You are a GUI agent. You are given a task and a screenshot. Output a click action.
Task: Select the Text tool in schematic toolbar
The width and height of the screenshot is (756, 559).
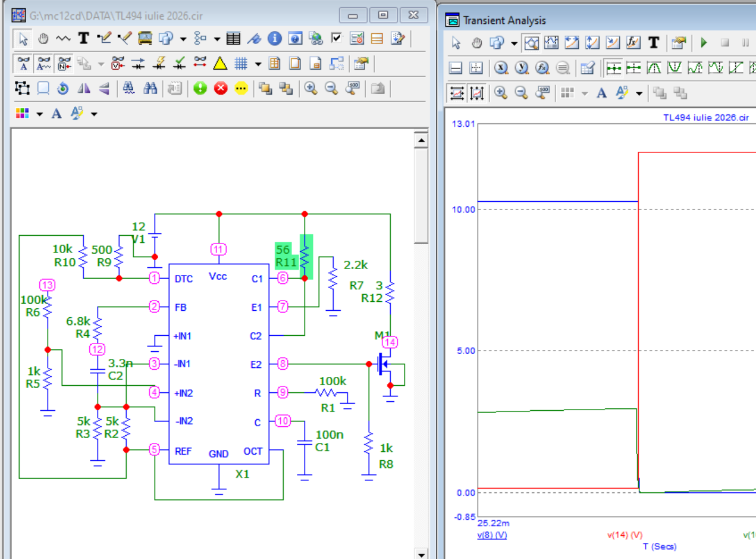84,39
